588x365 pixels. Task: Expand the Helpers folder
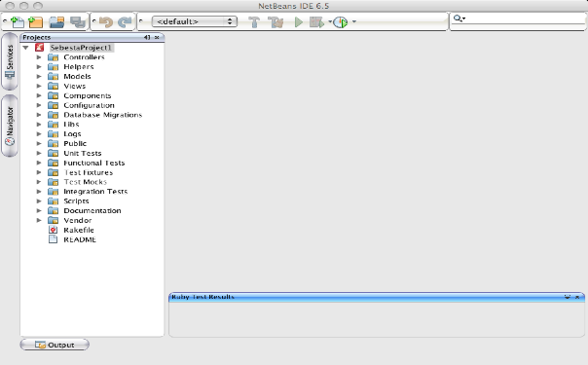39,67
